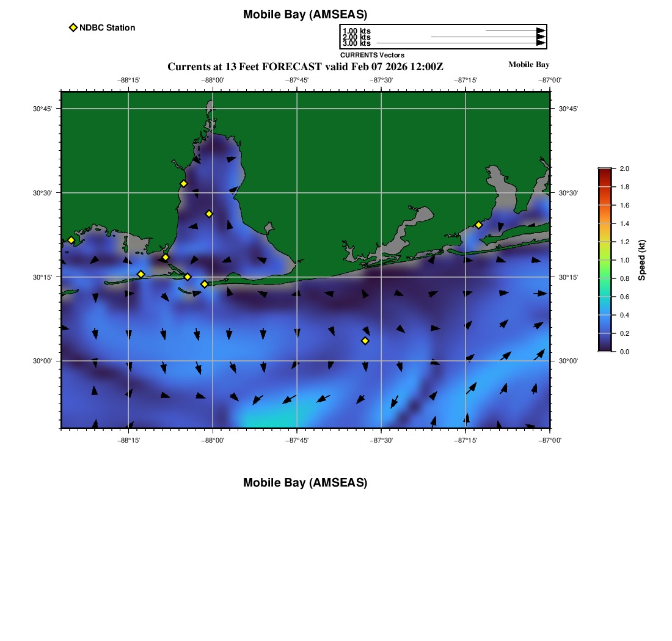
Task: Click the '2.00 kts' legend label
Action: coord(357,37)
